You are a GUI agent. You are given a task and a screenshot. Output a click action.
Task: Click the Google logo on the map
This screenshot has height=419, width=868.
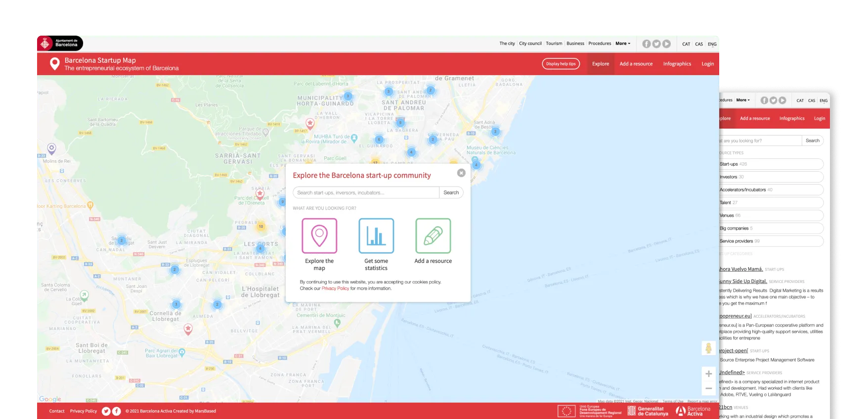50,399
